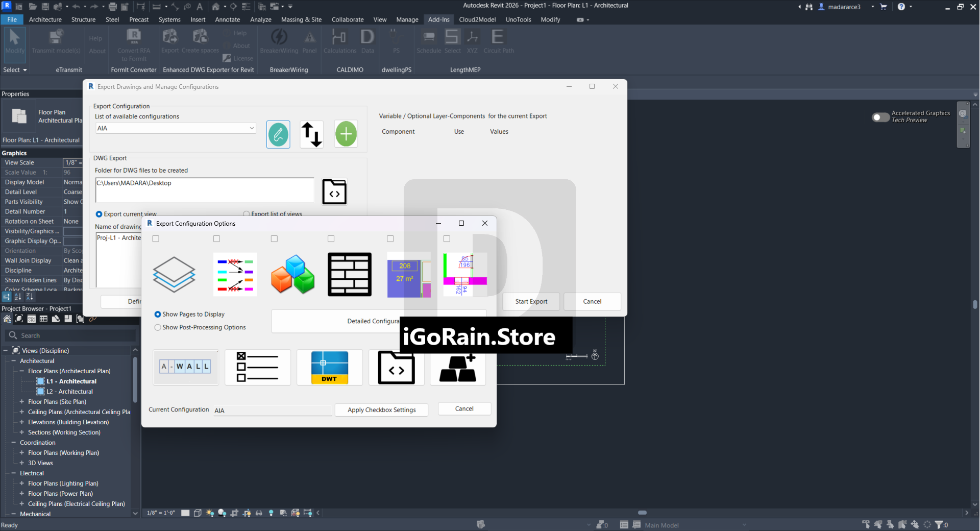The image size is (980, 531).
Task: Open the Cloud2Model ribbon tab
Action: pos(477,20)
